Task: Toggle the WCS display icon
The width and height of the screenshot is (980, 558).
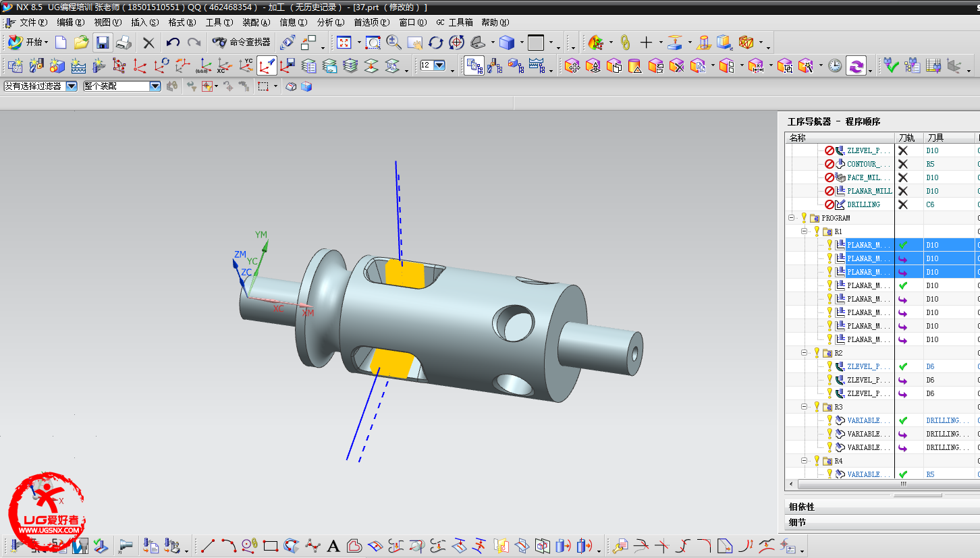Action: pyautogui.click(x=267, y=65)
